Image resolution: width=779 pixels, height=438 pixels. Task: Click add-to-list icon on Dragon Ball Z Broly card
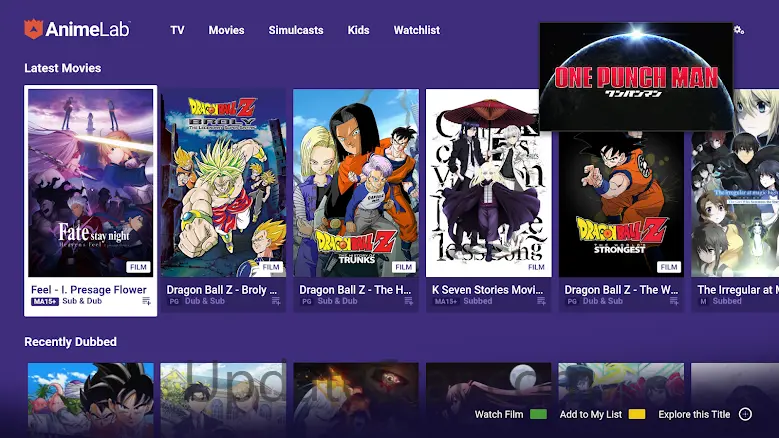[x=277, y=301]
